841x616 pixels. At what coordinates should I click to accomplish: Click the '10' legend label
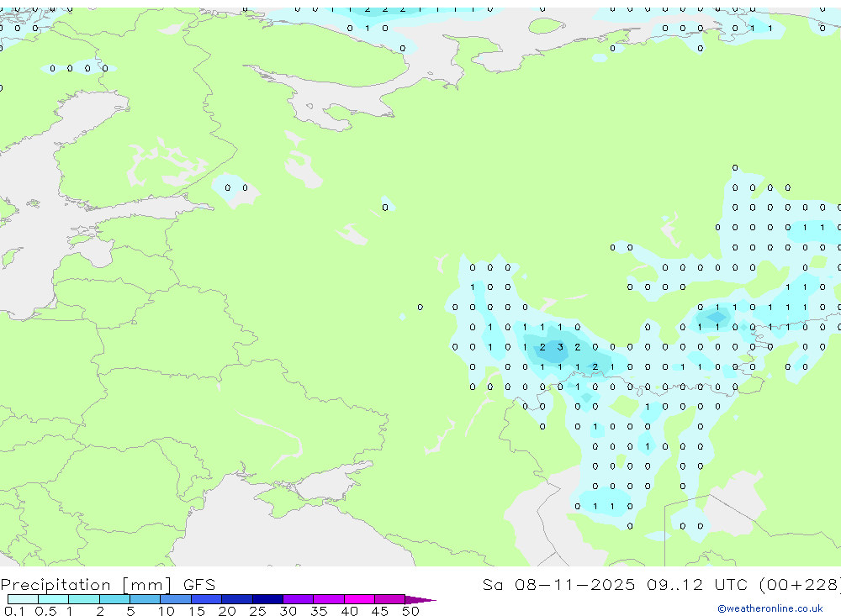167,611
